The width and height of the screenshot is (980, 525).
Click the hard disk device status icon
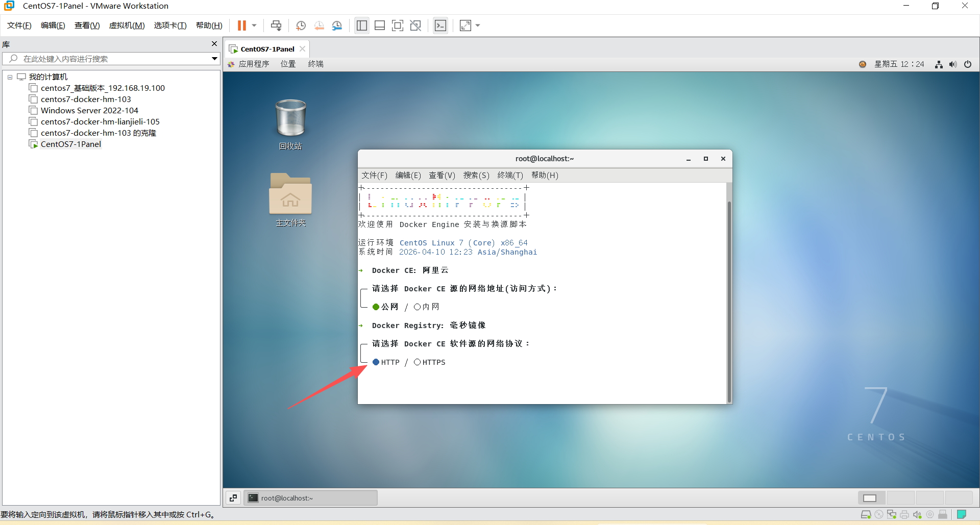(866, 515)
